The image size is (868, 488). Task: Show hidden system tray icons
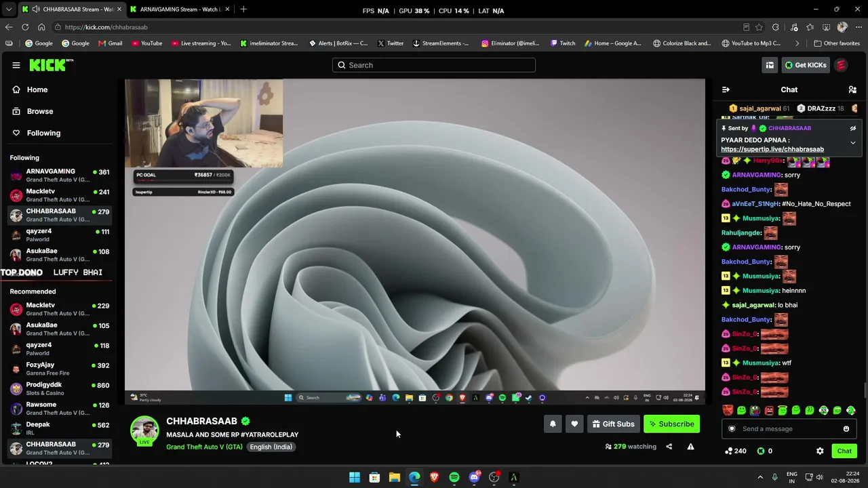tap(760, 477)
